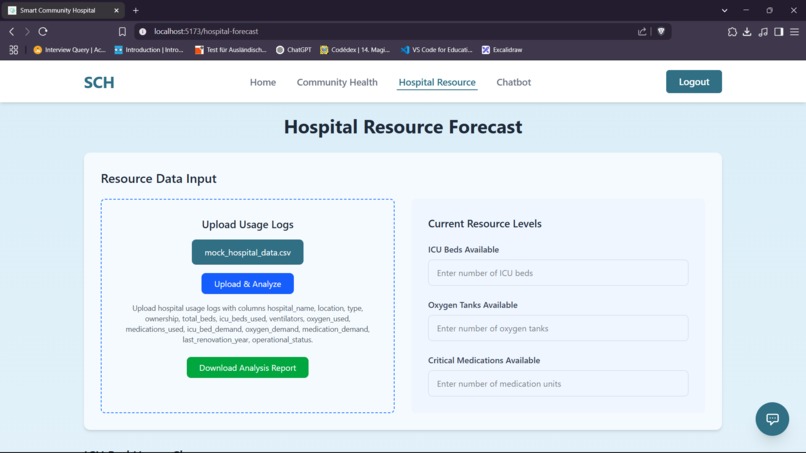Expand the tab search dropdown chevron

tap(724, 10)
